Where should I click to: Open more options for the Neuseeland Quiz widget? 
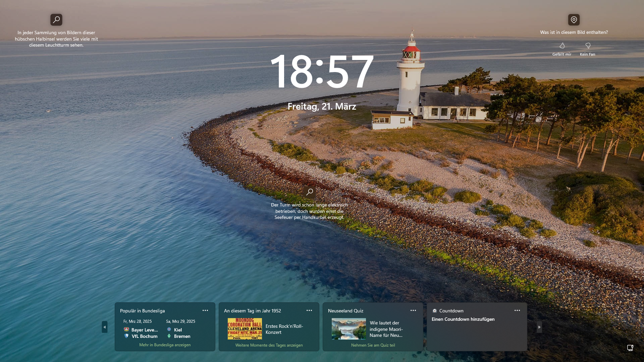point(413,311)
